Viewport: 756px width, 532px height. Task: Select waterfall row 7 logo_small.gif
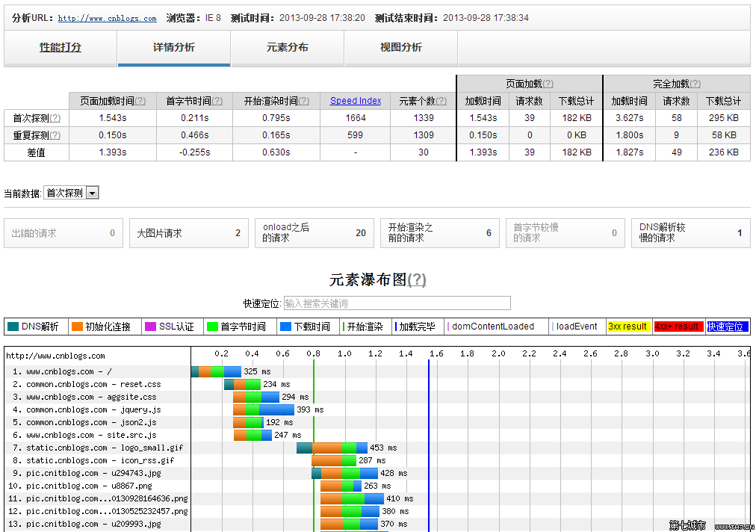(97, 448)
